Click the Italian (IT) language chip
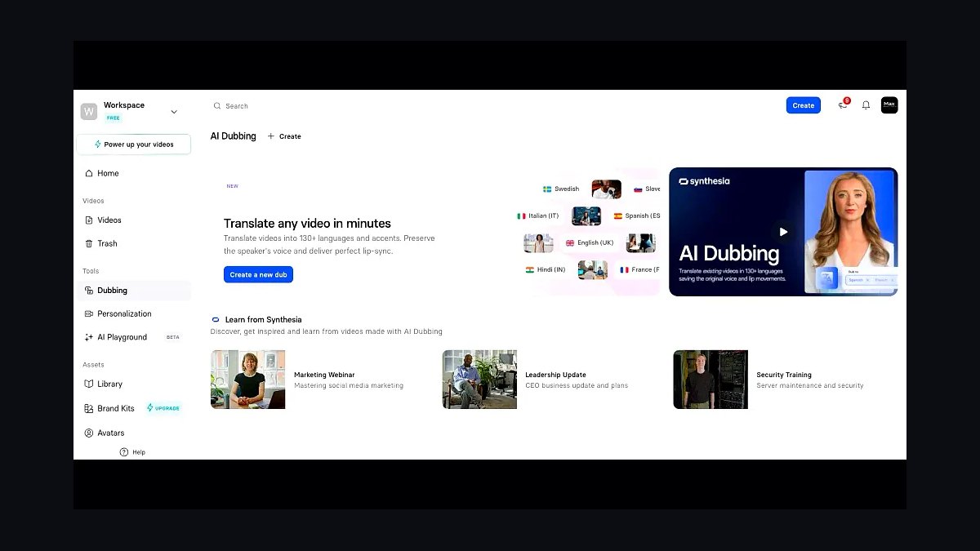The height and width of the screenshot is (551, 980). [x=538, y=216]
